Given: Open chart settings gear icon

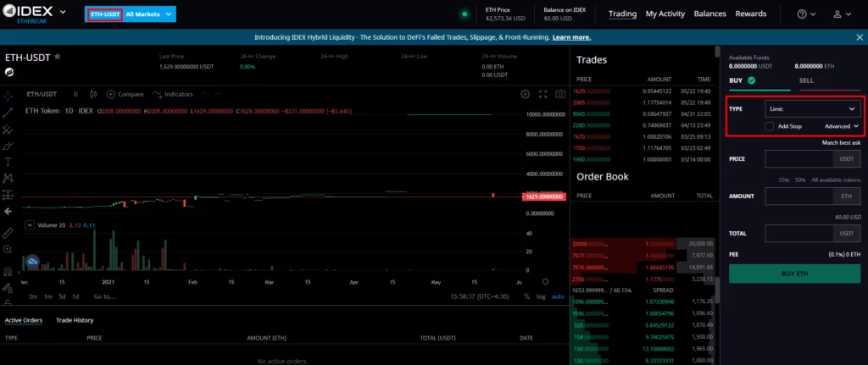Looking at the screenshot, I should (526, 94).
